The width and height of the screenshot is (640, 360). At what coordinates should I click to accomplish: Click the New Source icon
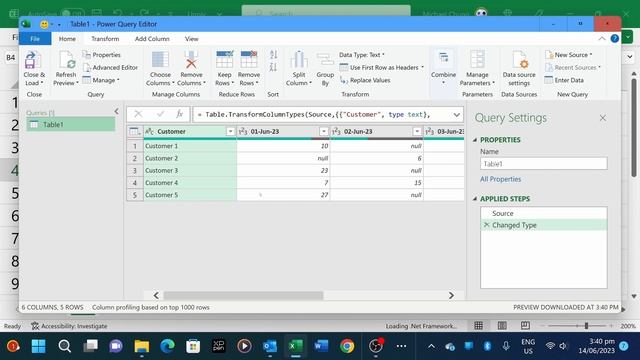point(549,55)
